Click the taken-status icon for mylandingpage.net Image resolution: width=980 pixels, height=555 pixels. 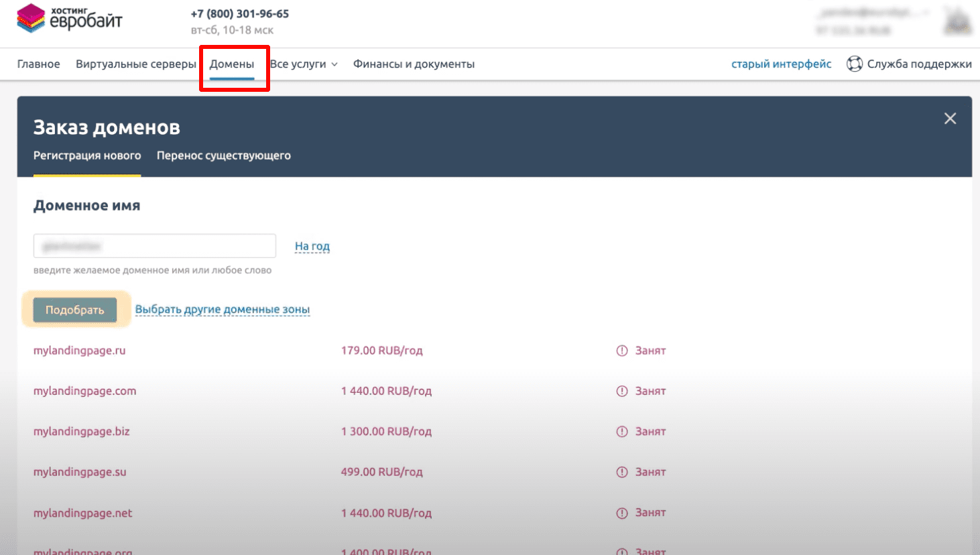coord(622,513)
